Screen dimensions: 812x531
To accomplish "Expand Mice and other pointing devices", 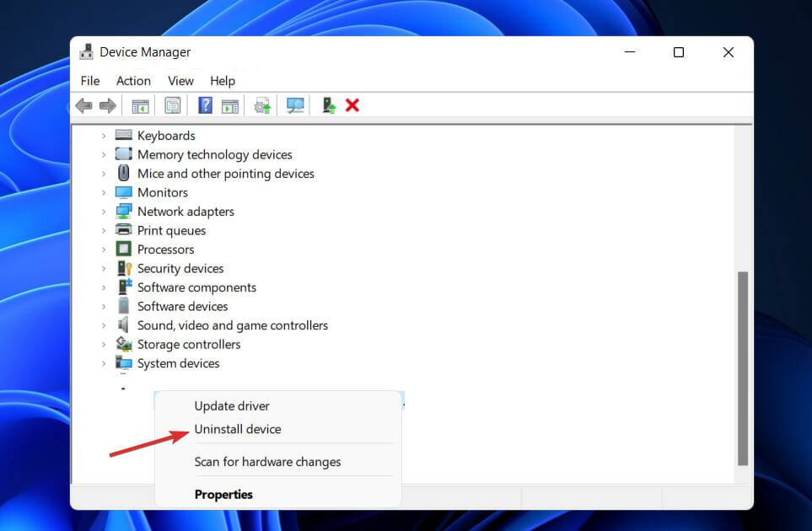I will pyautogui.click(x=104, y=174).
